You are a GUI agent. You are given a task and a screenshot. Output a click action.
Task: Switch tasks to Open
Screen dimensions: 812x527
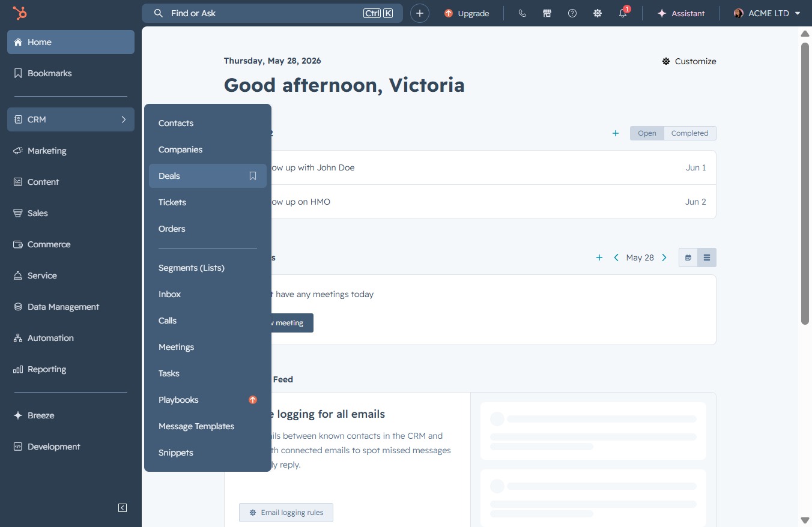(647, 133)
